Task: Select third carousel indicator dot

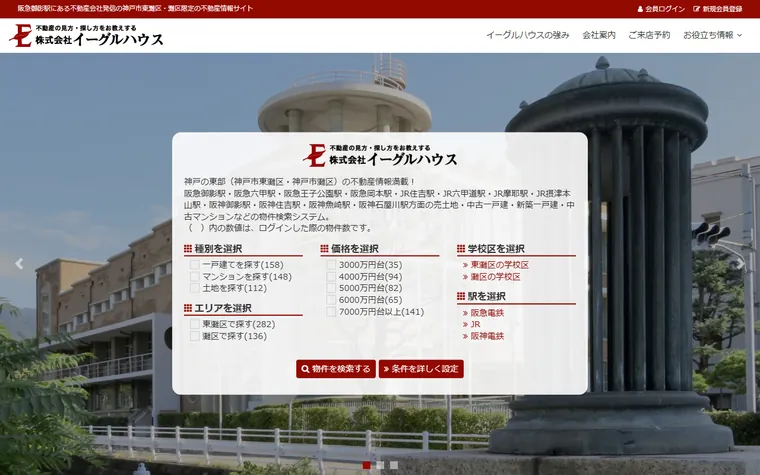Action: tap(394, 465)
